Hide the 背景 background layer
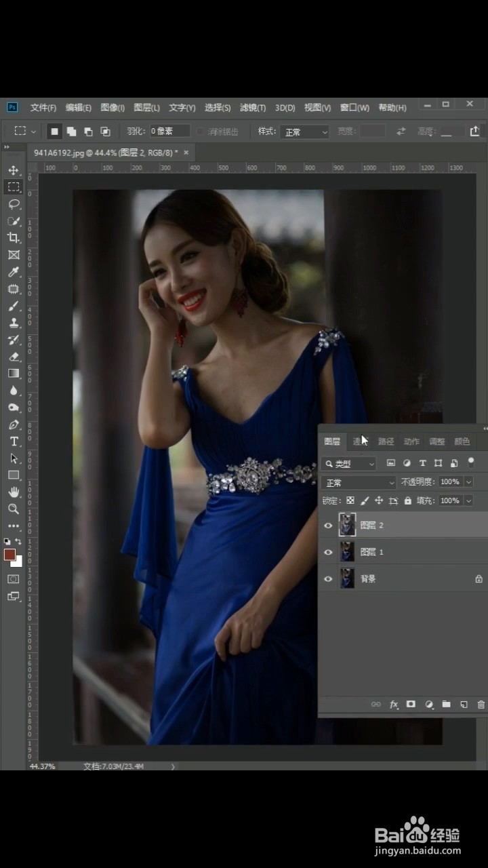 point(329,579)
